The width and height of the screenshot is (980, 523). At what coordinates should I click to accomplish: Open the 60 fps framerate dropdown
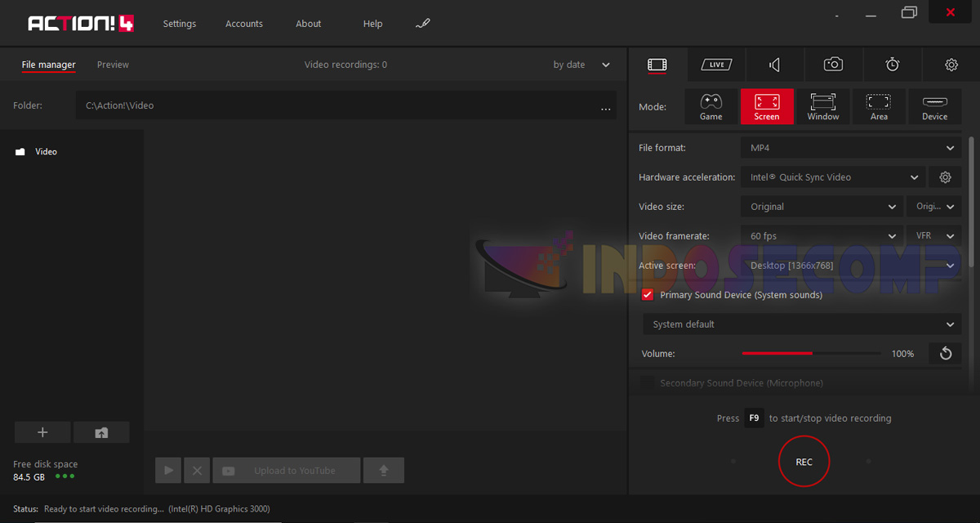(x=822, y=236)
